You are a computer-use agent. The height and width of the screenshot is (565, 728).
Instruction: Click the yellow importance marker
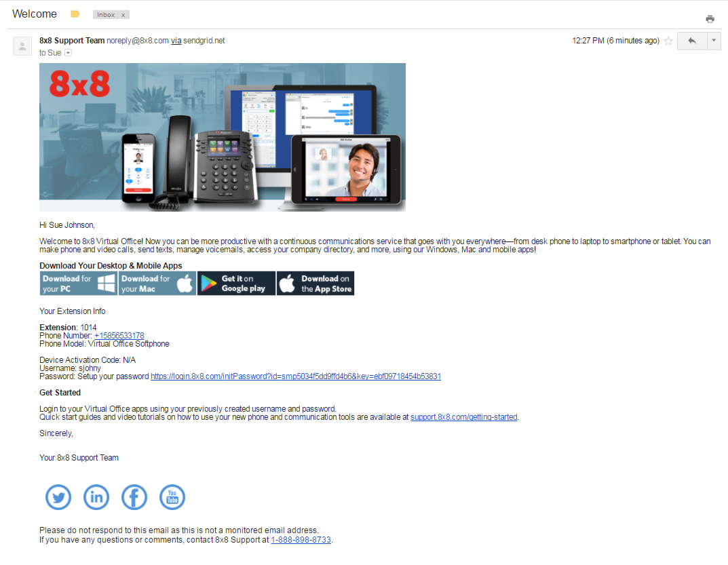pos(75,14)
